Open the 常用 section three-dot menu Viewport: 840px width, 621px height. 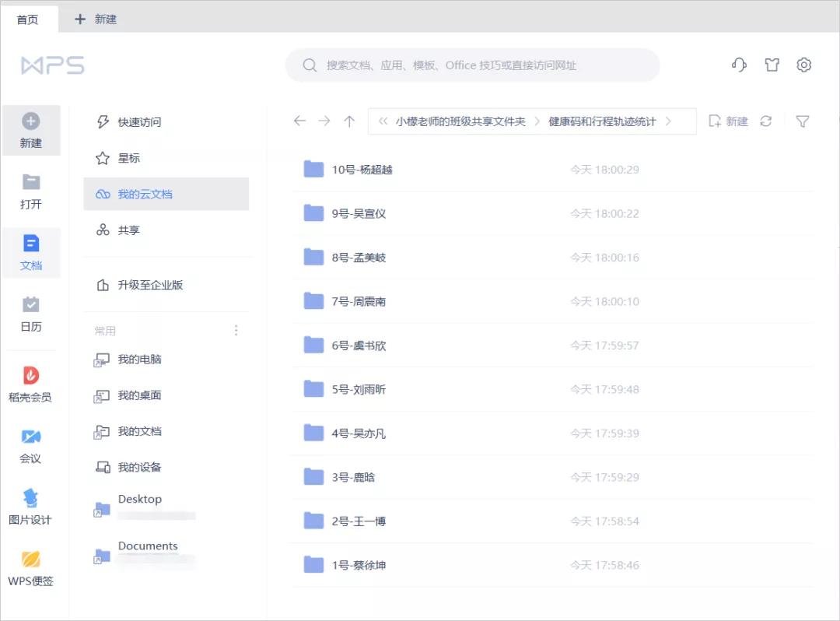pos(236,330)
